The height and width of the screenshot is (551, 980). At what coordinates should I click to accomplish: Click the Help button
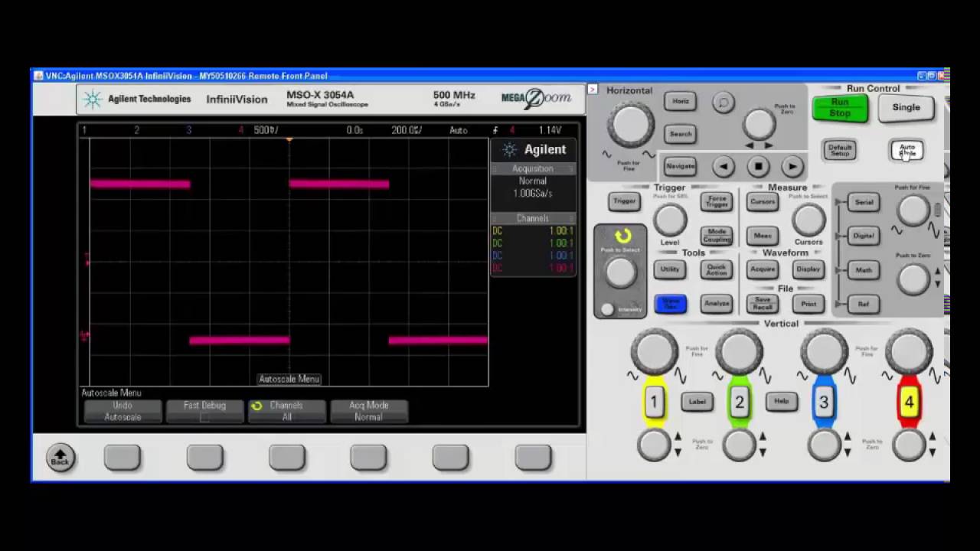pyautogui.click(x=781, y=401)
